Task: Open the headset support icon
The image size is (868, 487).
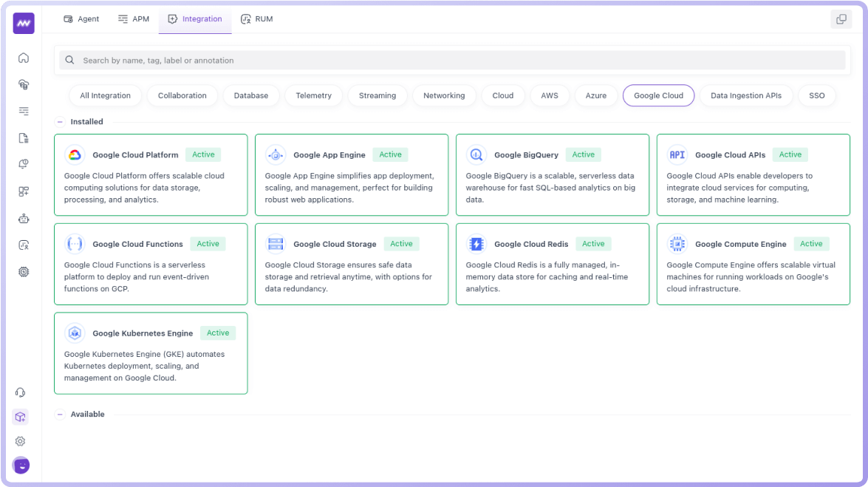Action: 21,393
